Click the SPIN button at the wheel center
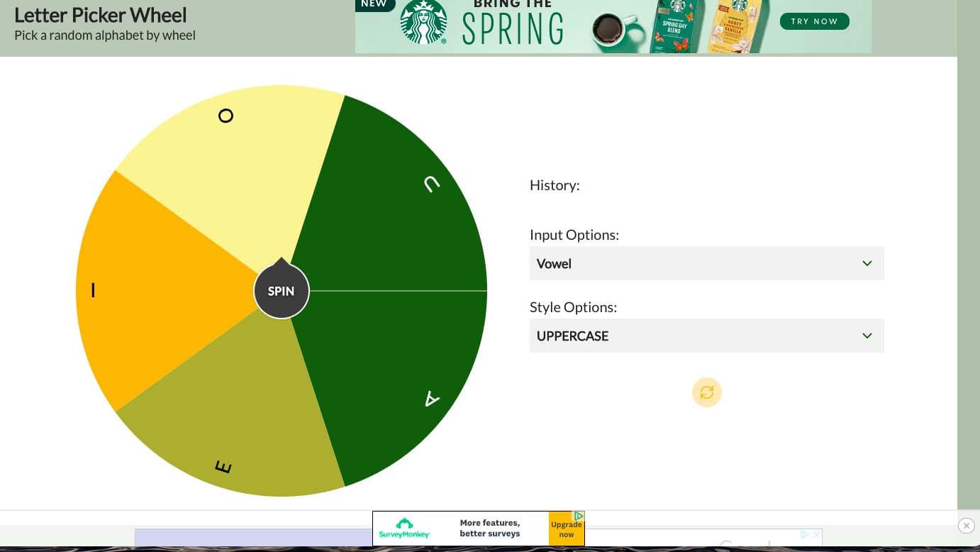The image size is (980, 552). [281, 291]
